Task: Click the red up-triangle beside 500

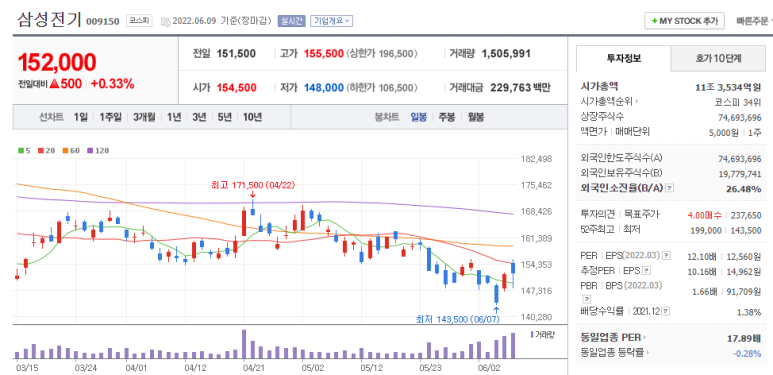Action: pyautogui.click(x=54, y=84)
